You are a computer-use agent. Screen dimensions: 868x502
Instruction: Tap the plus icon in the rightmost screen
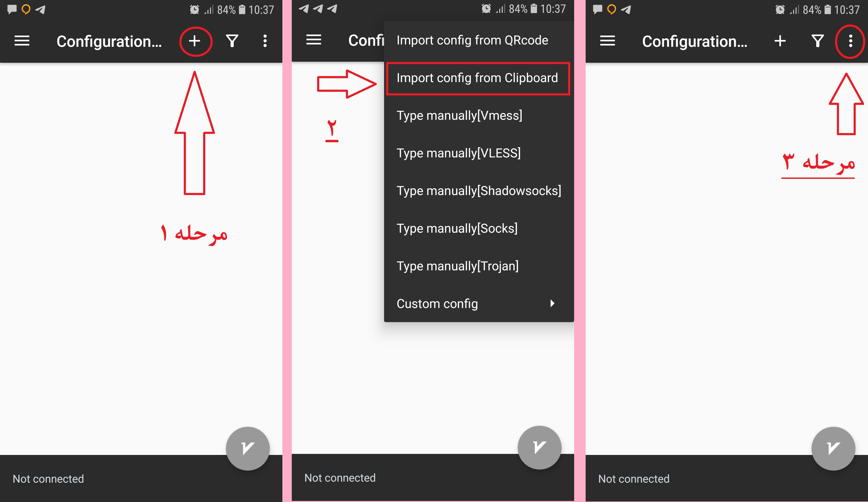pyautogui.click(x=780, y=41)
